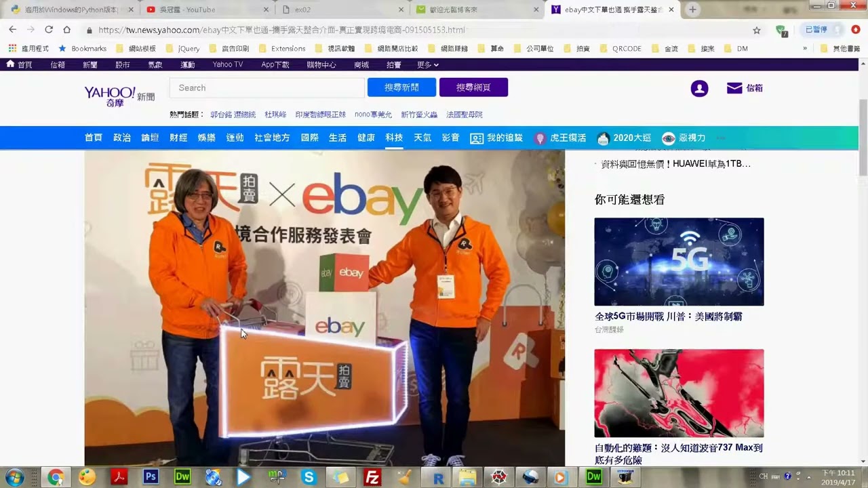The width and height of the screenshot is (868, 488).
Task: Open the Bookmarks star shortcut
Action: point(82,48)
